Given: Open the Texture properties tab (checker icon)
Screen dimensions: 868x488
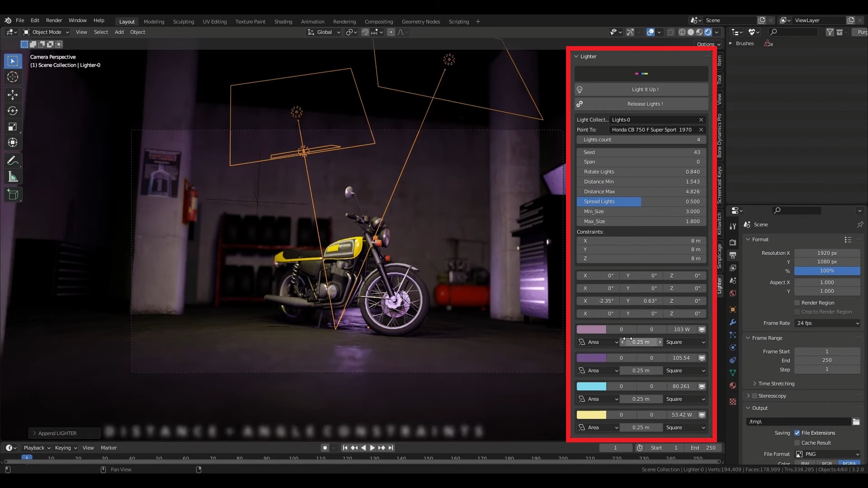Looking at the screenshot, I should pyautogui.click(x=732, y=401).
